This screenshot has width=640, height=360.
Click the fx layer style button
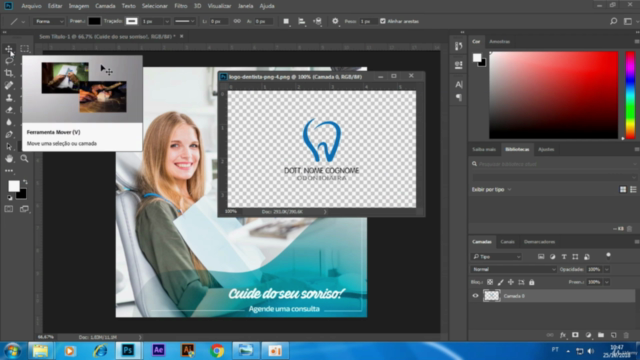coord(562,335)
